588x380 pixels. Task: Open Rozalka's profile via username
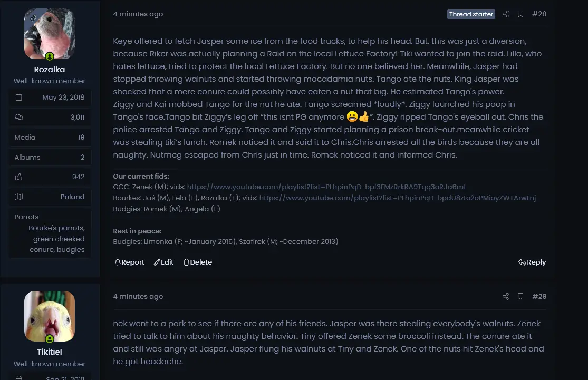coord(50,70)
